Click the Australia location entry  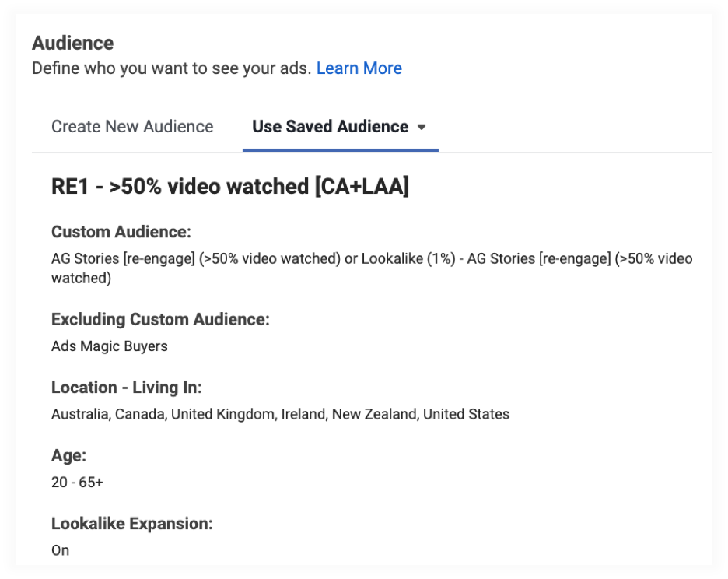coord(79,415)
